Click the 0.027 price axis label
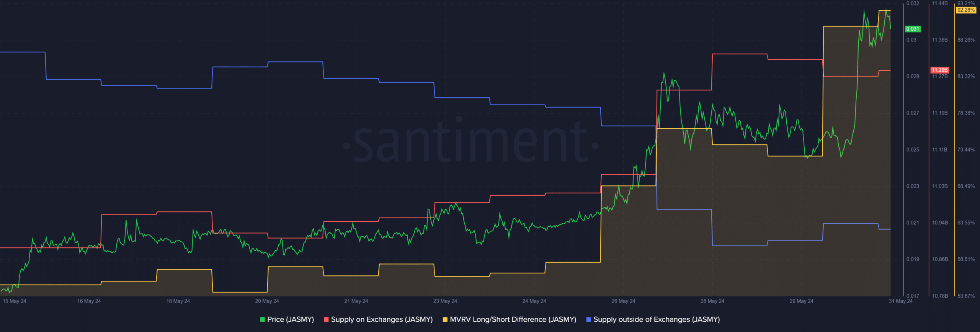Viewport: 980px width, 332px height. 913,113
